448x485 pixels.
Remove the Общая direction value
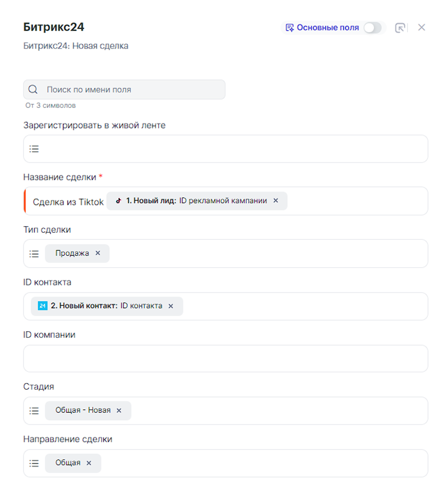coord(89,463)
